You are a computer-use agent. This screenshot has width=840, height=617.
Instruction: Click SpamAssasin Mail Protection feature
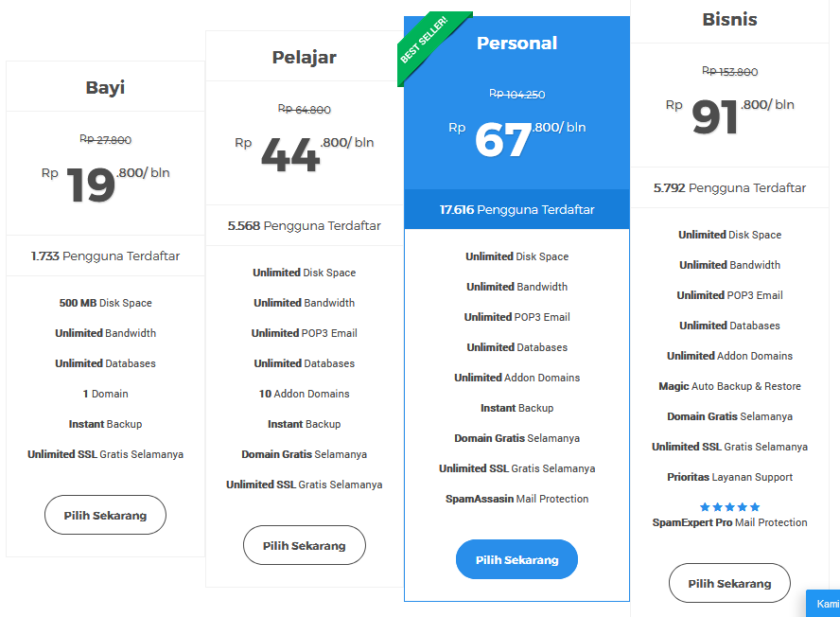pos(517,499)
